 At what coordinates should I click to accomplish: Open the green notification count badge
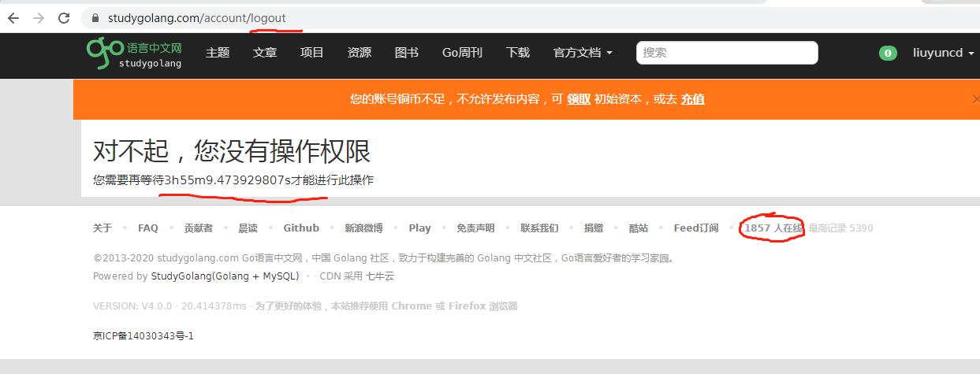click(888, 53)
